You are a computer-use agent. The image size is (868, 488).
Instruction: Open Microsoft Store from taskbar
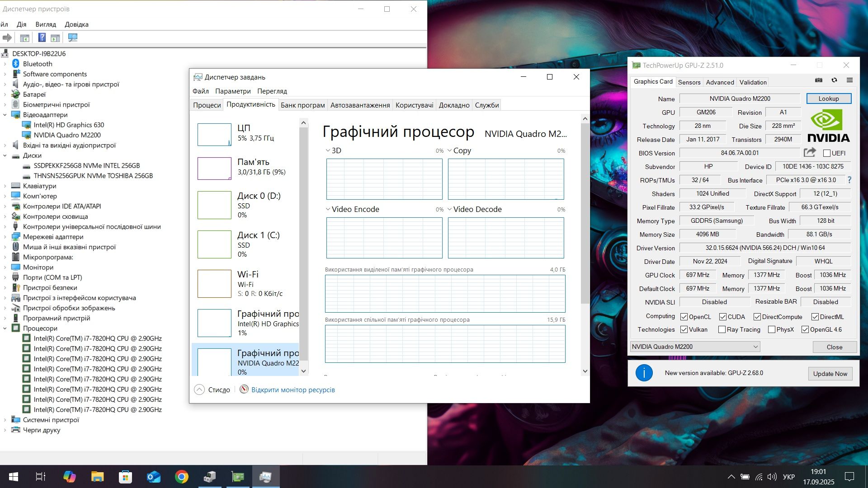tap(125, 477)
